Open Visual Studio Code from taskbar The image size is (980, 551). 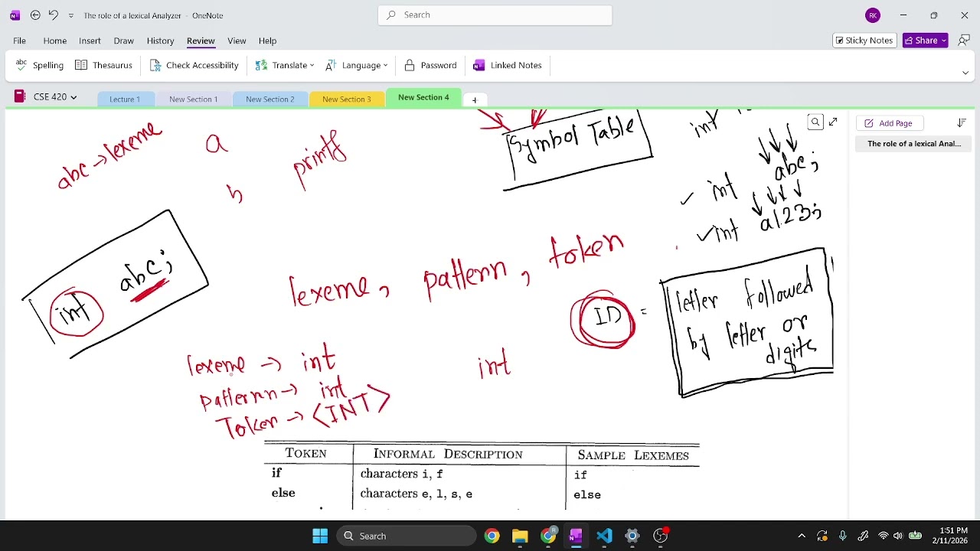604,536
